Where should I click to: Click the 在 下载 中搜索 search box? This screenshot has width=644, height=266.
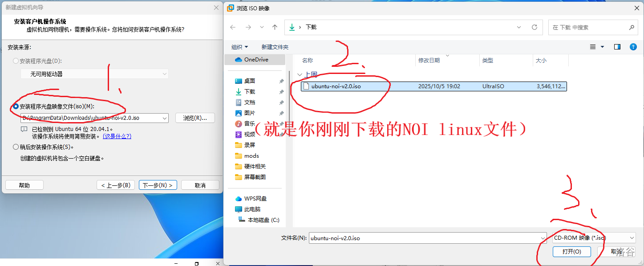coord(587,27)
